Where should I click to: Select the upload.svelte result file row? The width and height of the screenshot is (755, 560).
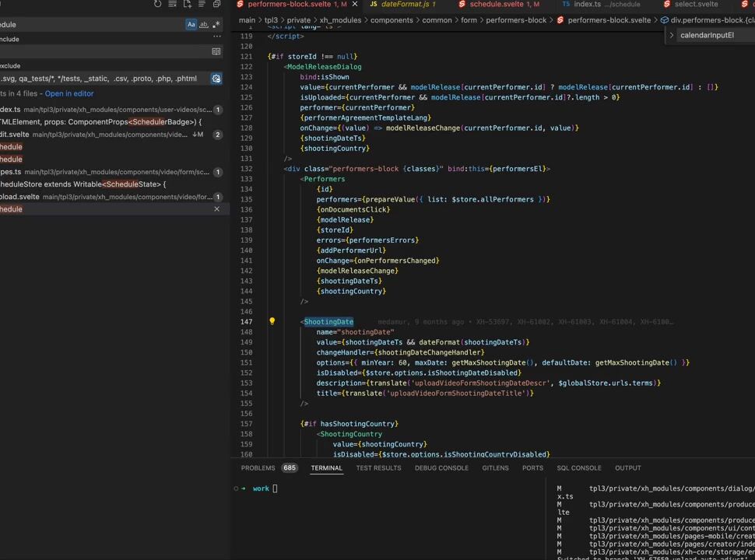[112, 197]
